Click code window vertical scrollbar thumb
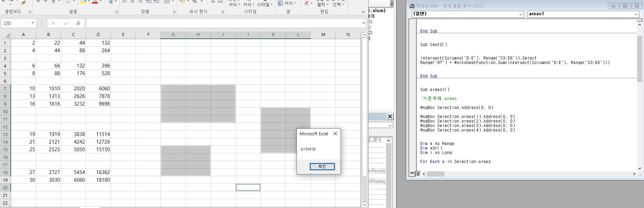The height and width of the screenshot is (208, 644). 640,58
